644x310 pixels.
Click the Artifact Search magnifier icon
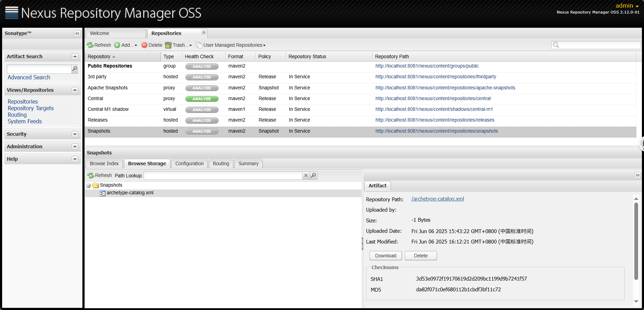click(75, 69)
